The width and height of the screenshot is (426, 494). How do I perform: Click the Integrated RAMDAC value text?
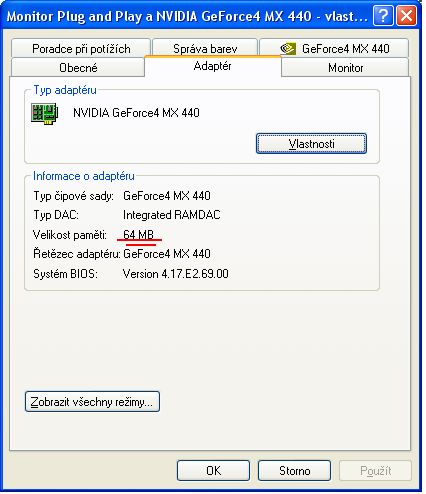tap(172, 215)
